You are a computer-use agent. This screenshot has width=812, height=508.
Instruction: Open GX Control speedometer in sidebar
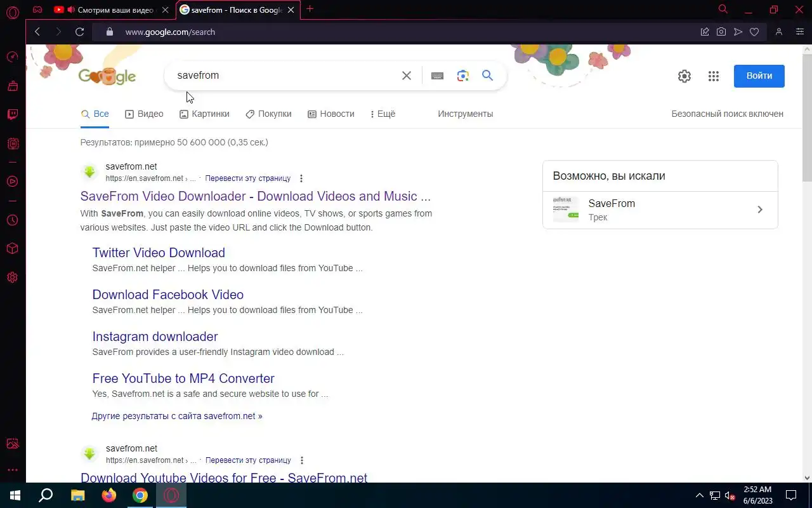pos(13,57)
